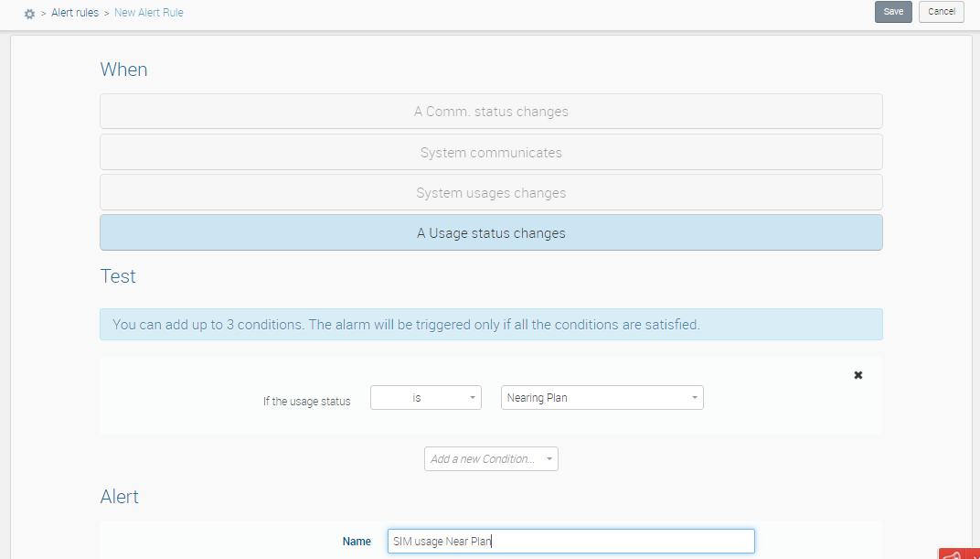Choose the 'System communicates' trigger option

tap(491, 153)
